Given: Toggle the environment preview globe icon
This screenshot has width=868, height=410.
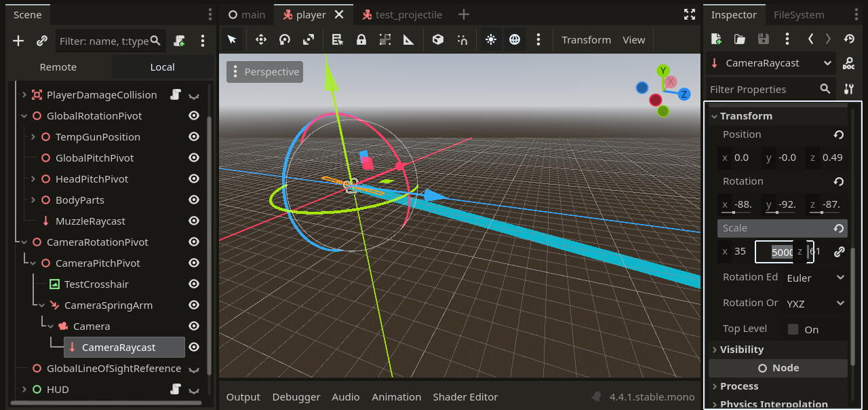Looking at the screenshot, I should [515, 40].
